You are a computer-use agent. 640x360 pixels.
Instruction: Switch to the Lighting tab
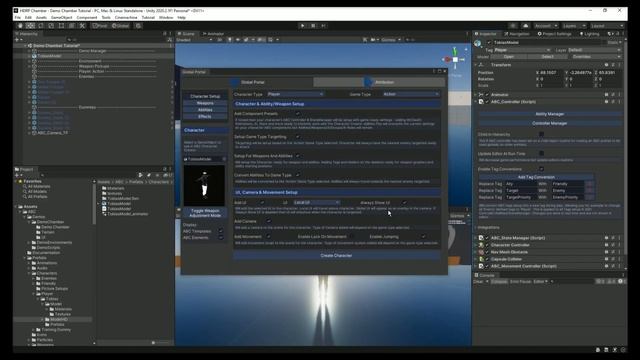(x=590, y=34)
